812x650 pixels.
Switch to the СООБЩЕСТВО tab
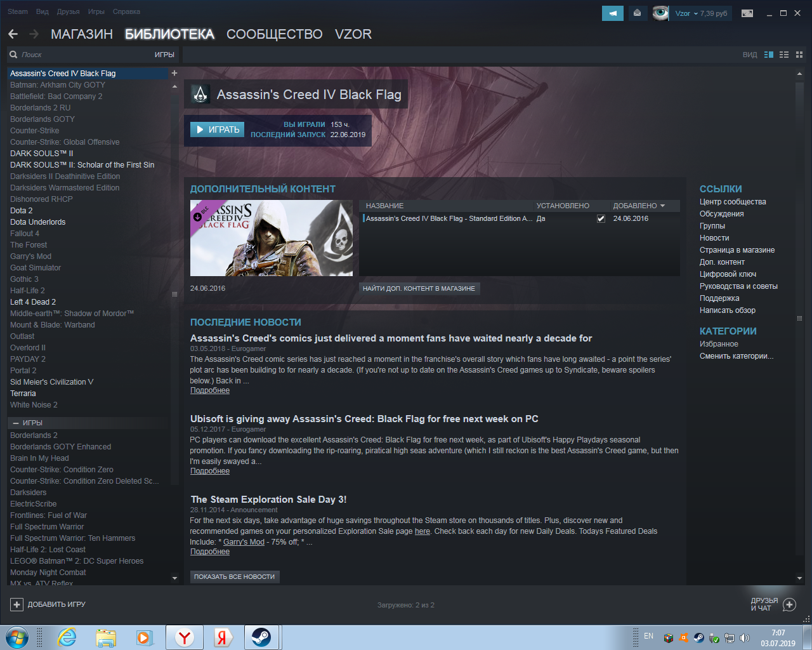[275, 34]
